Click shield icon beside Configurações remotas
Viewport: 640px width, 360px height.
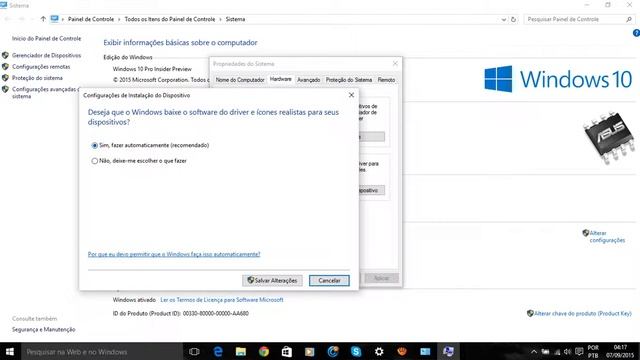pos(5,67)
